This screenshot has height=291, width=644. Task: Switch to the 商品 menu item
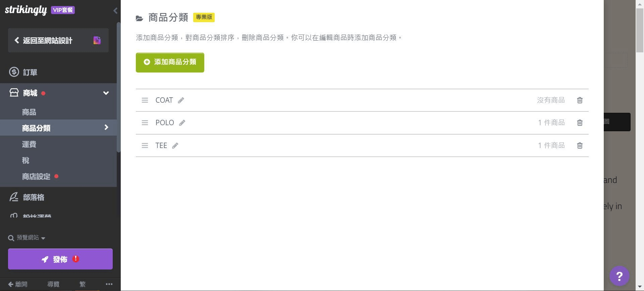click(x=29, y=112)
